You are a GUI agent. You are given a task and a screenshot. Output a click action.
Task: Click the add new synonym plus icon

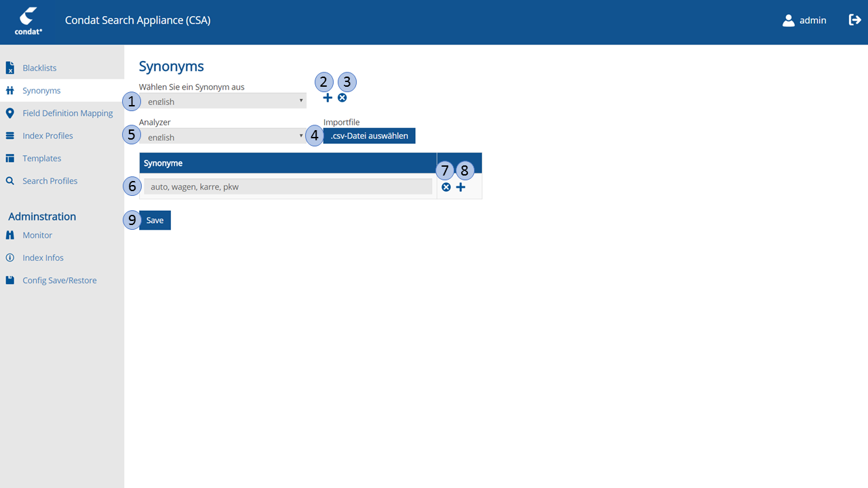(328, 98)
